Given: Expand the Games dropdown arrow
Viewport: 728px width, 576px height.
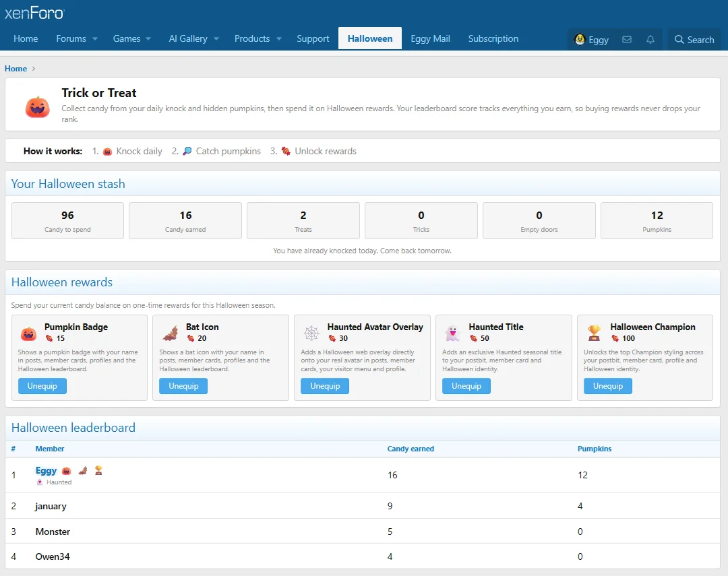Looking at the screenshot, I should (x=148, y=39).
